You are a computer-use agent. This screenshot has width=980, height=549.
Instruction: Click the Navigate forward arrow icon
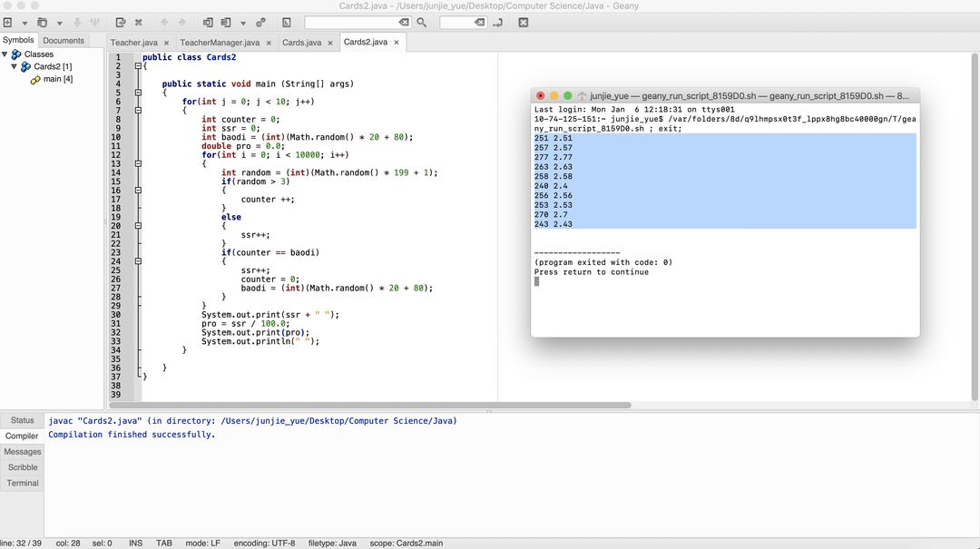pyautogui.click(x=181, y=23)
